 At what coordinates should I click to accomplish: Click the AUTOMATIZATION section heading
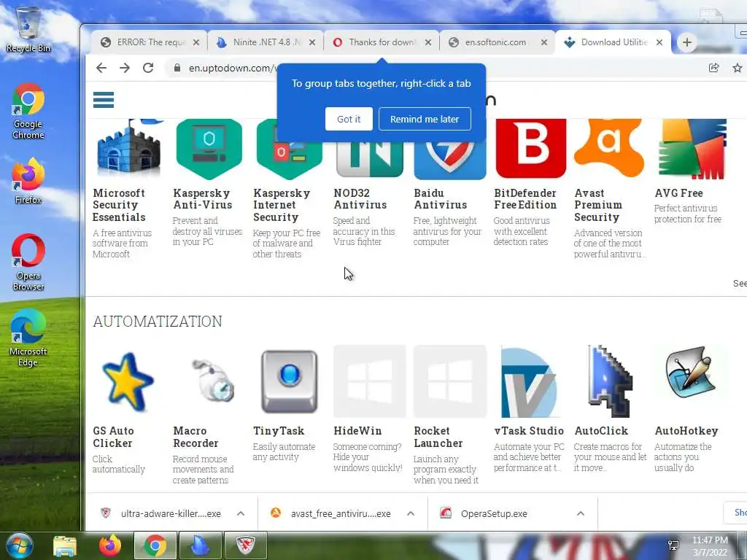(158, 322)
